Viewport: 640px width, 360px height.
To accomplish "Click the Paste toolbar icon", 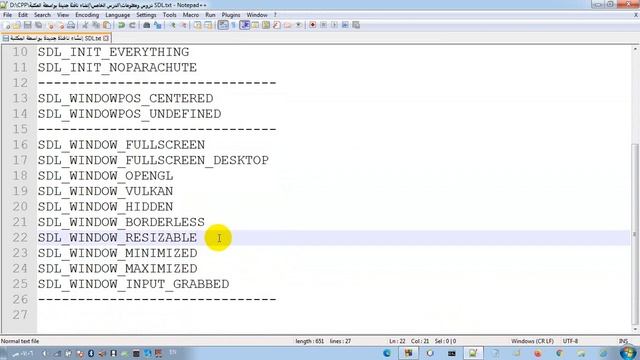I will 107,25.
